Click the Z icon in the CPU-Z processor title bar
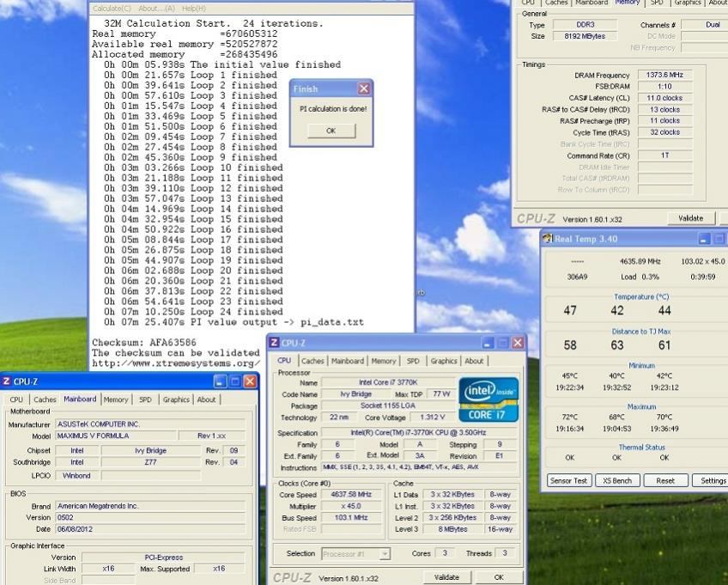Screen dimensions: 728x585 275,343
